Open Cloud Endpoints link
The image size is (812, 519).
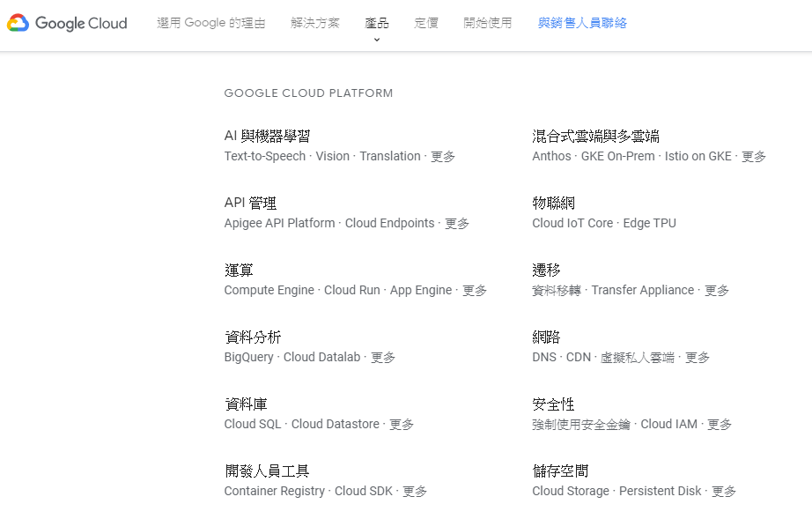pyautogui.click(x=390, y=223)
